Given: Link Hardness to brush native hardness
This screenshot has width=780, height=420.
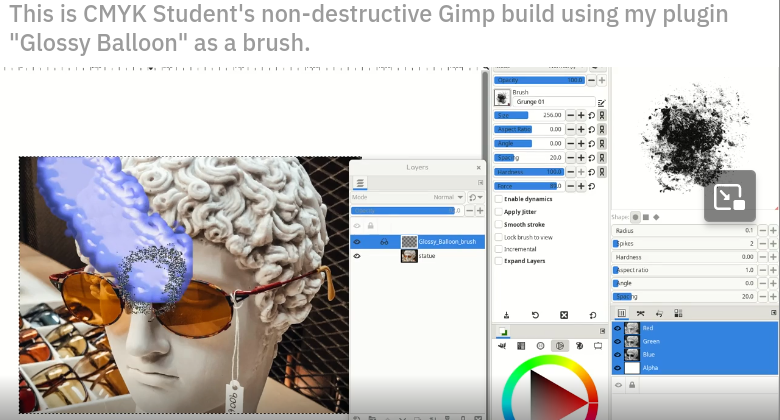Looking at the screenshot, I should pos(601,172).
